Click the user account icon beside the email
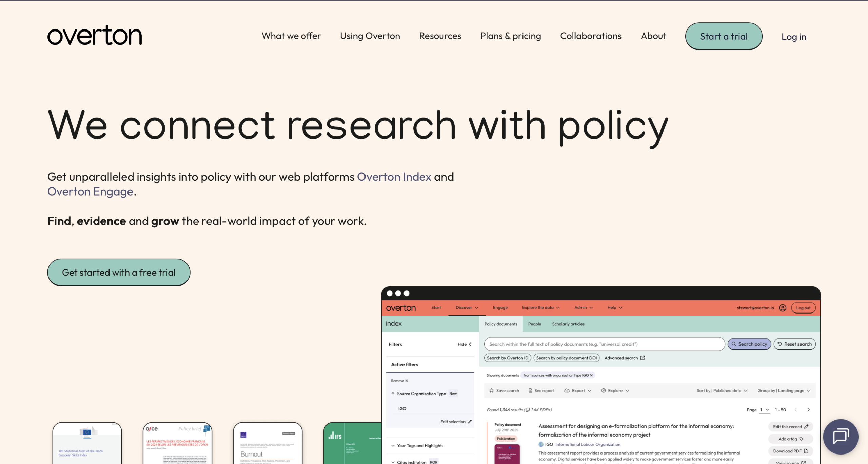868x464 pixels. [783, 308]
